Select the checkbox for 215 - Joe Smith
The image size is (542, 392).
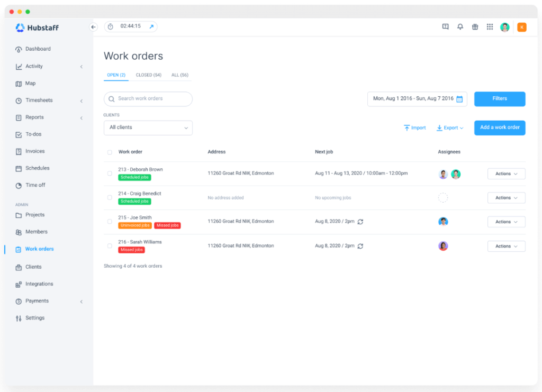110,222
